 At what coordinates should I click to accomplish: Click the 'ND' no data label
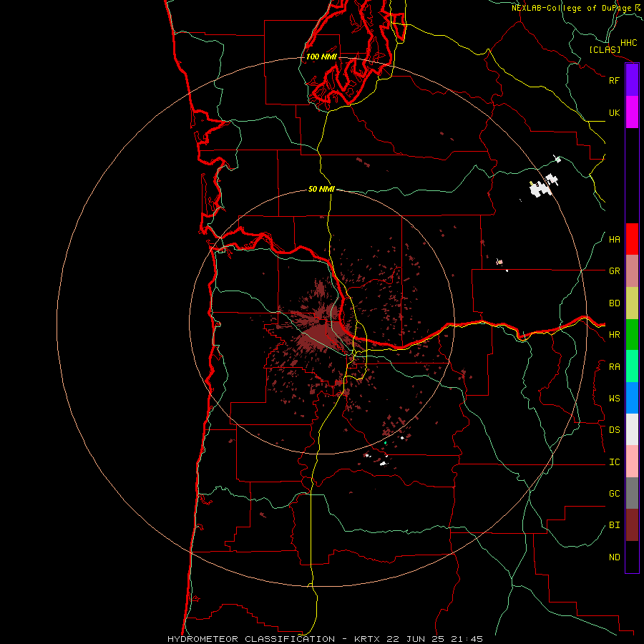(x=614, y=557)
